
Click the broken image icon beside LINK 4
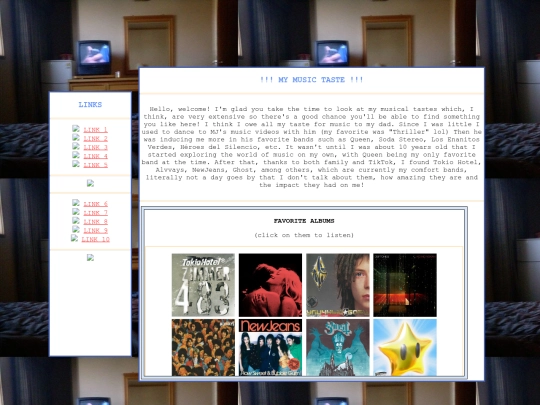click(x=76, y=155)
